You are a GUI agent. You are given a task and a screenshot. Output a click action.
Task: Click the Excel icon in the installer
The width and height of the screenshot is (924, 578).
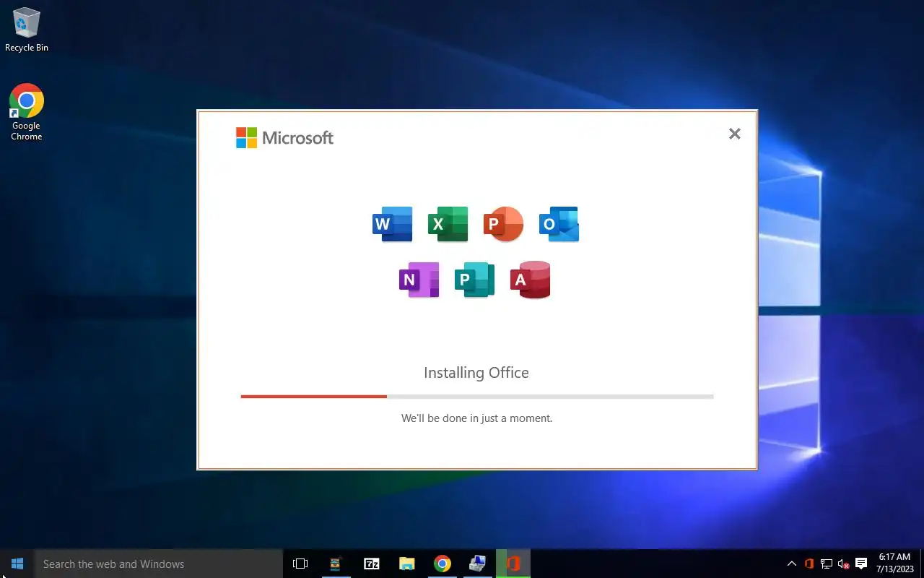(448, 224)
